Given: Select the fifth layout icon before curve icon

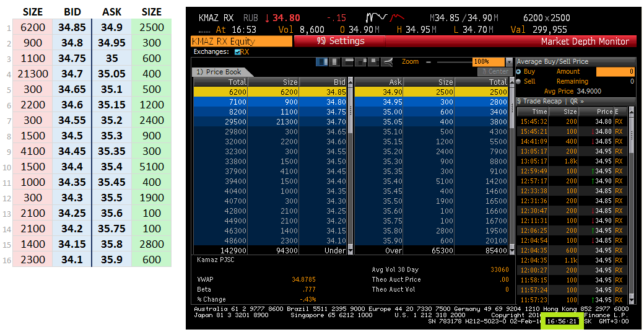Looking at the screenshot, I should point(373,62).
